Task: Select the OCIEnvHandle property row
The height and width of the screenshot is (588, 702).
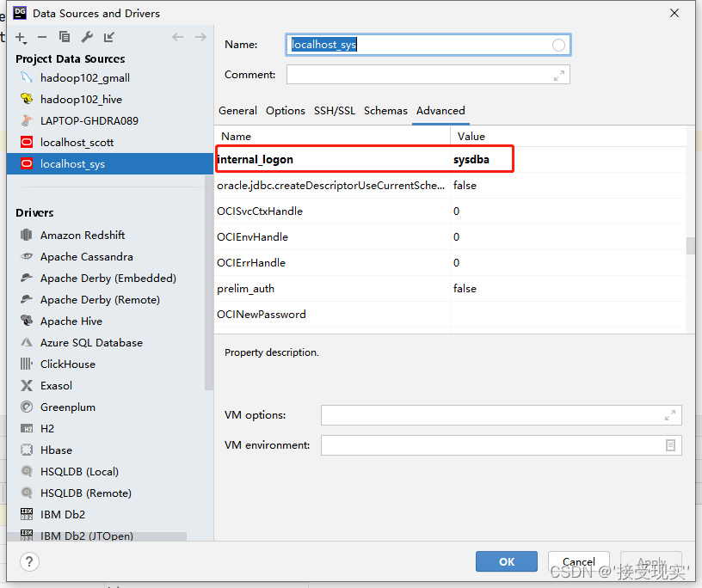Action: 450,237
